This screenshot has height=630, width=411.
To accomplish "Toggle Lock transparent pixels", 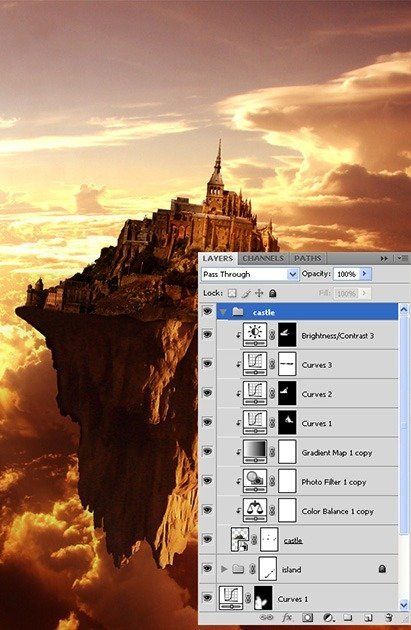I will [x=232, y=293].
